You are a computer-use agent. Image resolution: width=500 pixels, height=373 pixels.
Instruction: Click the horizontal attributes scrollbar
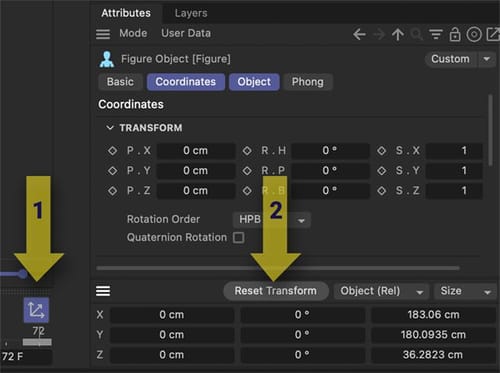[278, 268]
